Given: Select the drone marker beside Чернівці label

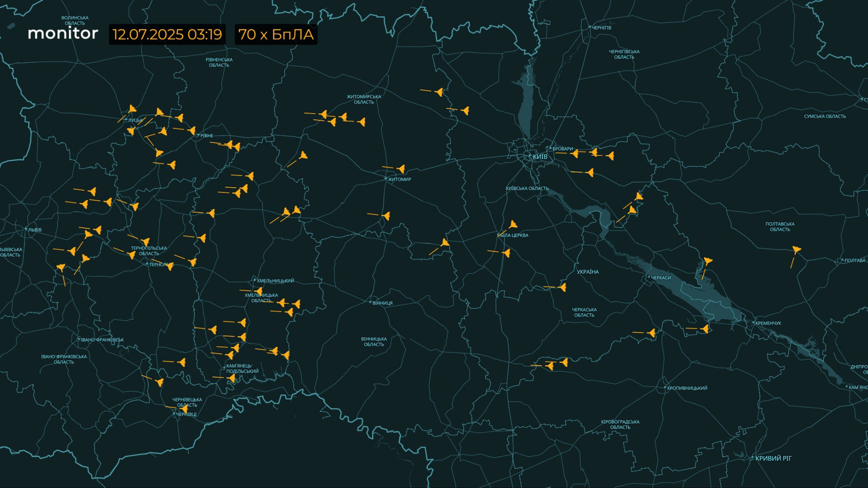Looking at the screenshot, I should [184, 409].
